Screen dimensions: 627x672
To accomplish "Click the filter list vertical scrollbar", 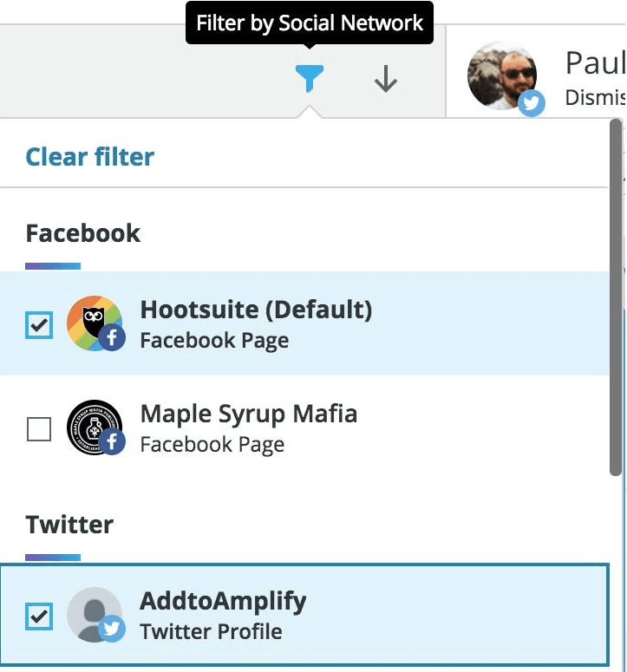I will click(616, 297).
